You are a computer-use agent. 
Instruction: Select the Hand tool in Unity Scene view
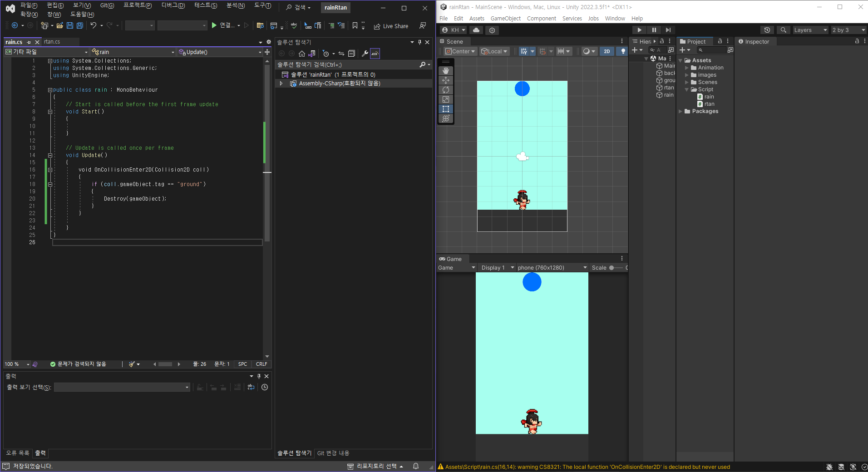(x=446, y=71)
